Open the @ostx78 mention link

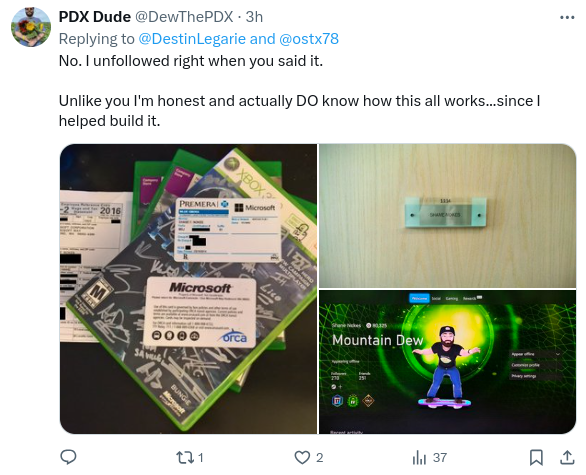[309, 39]
